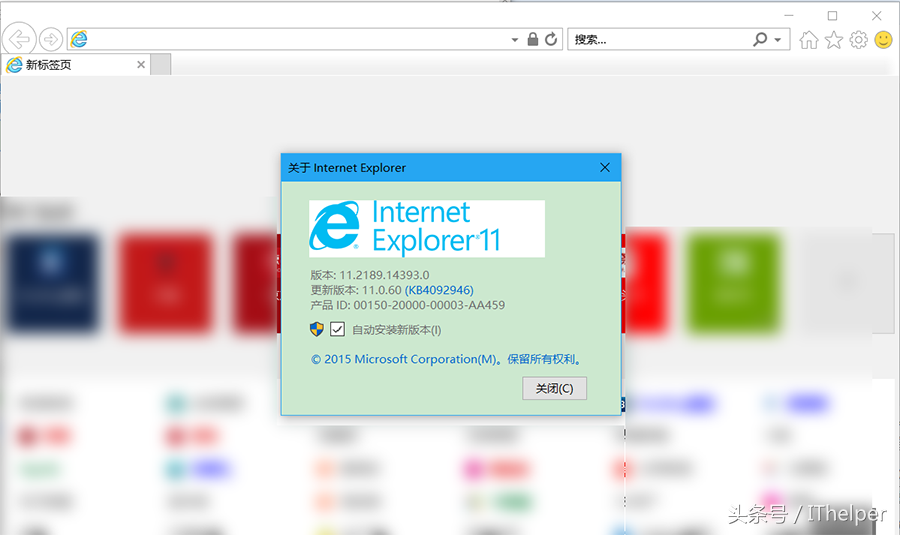Viewport: 900px width, 535px height.
Task: Click the Forward navigation arrow
Action: pyautogui.click(x=51, y=39)
